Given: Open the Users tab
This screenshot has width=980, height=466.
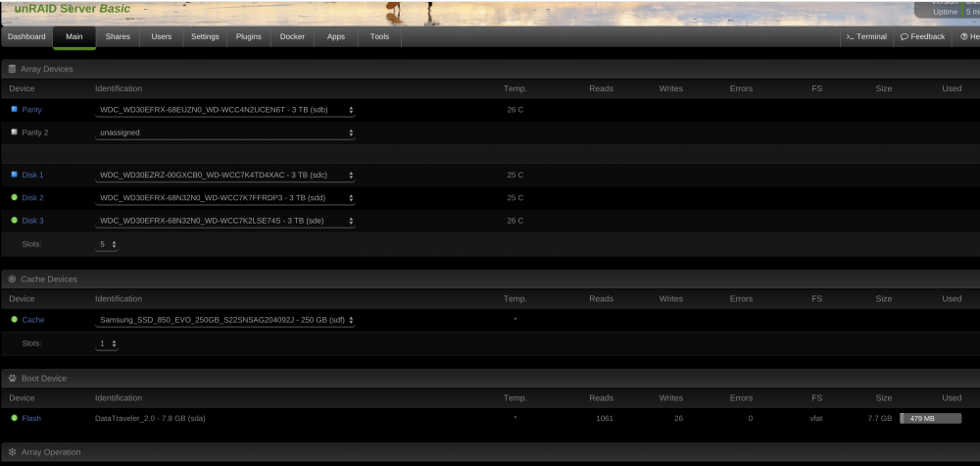Looking at the screenshot, I should click(x=162, y=37).
